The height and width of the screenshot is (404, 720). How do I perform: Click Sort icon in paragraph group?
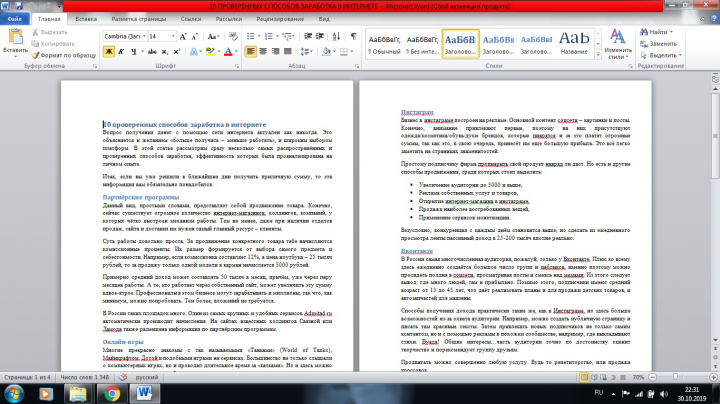point(336,36)
